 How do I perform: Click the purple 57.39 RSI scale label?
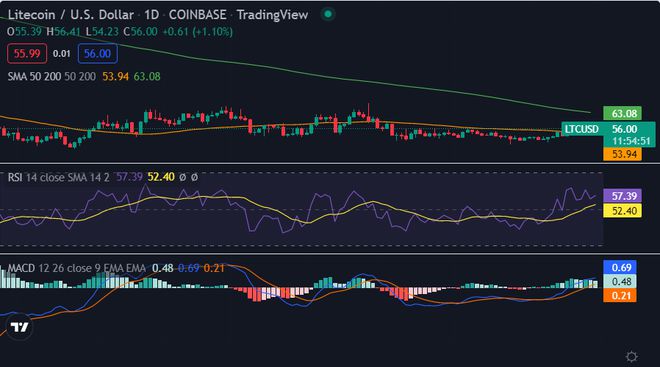[x=622, y=196]
